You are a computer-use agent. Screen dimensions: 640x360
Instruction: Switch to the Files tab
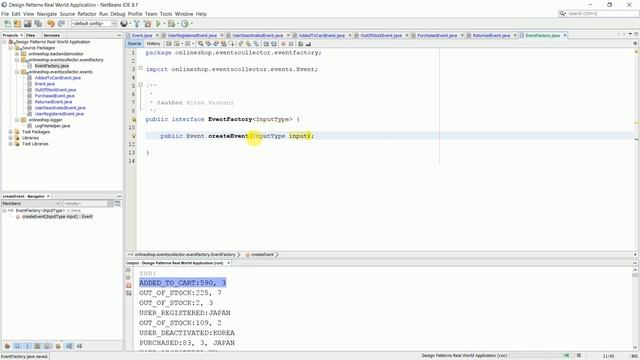click(x=31, y=36)
